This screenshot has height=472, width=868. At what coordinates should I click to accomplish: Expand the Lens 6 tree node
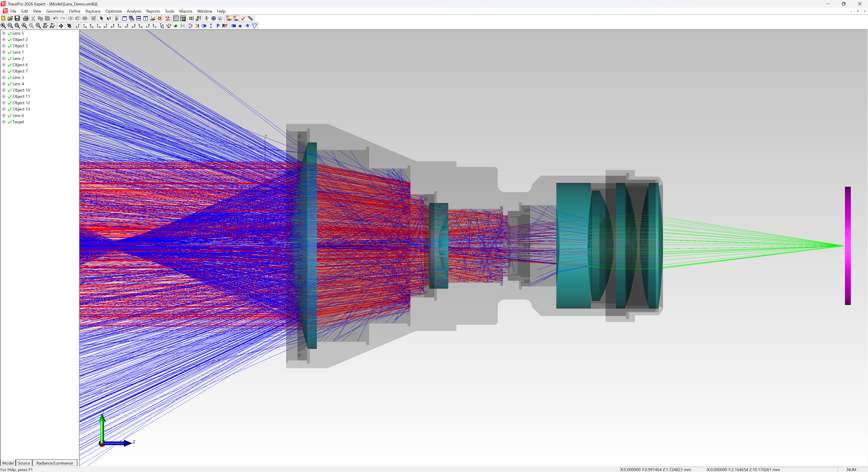click(4, 115)
